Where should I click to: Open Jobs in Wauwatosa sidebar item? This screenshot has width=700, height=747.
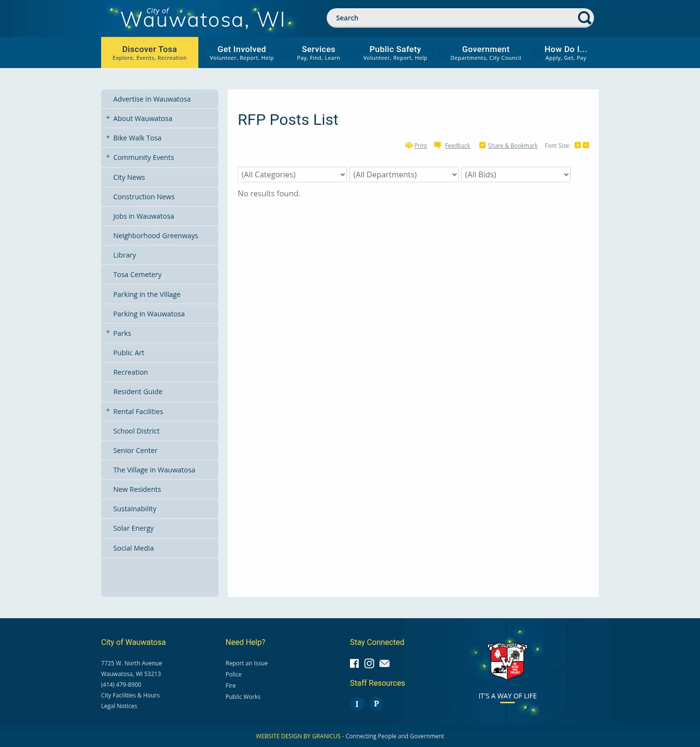pos(159,216)
